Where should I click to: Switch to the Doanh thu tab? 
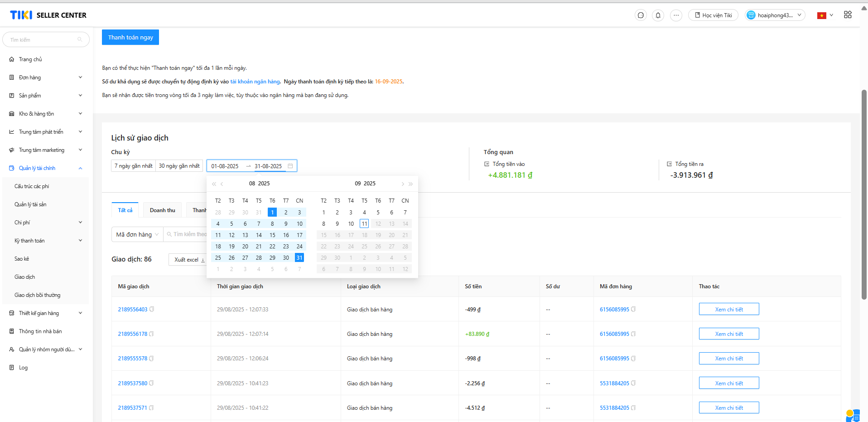pos(162,210)
